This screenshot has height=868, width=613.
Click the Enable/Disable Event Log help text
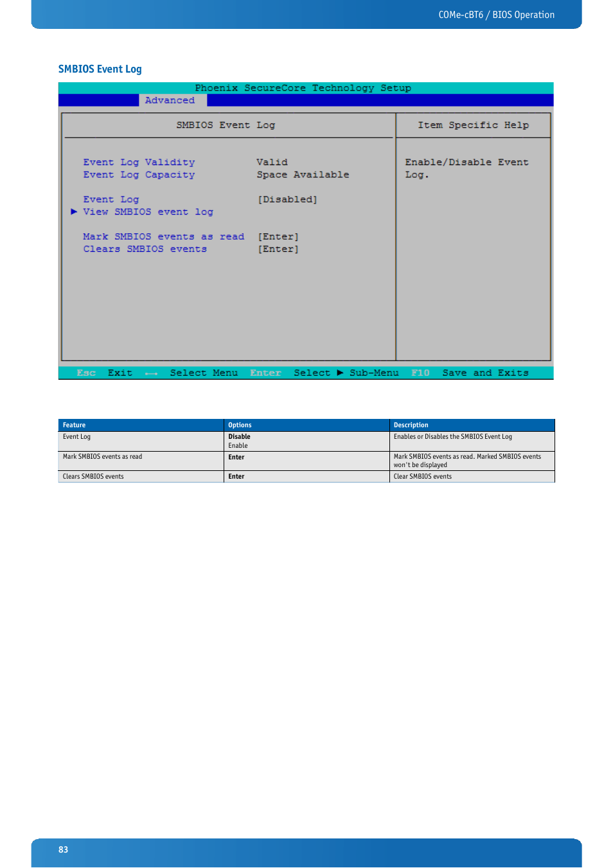pyautogui.click(x=467, y=168)
